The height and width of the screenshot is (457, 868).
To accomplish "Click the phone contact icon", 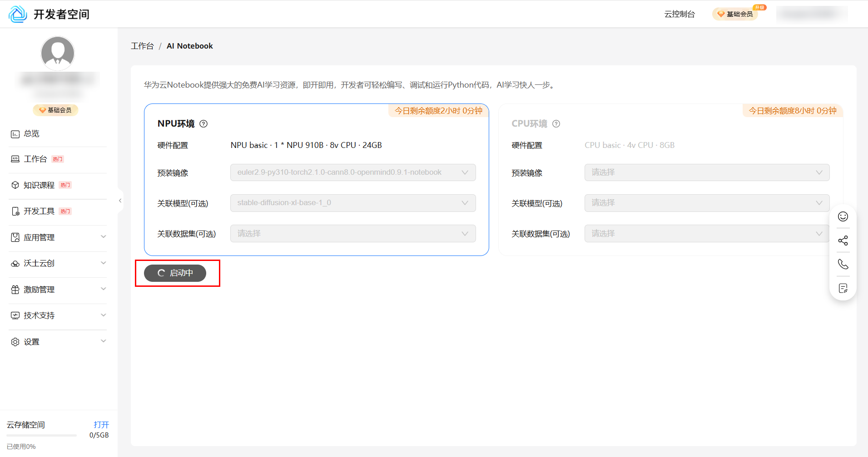I will [843, 264].
